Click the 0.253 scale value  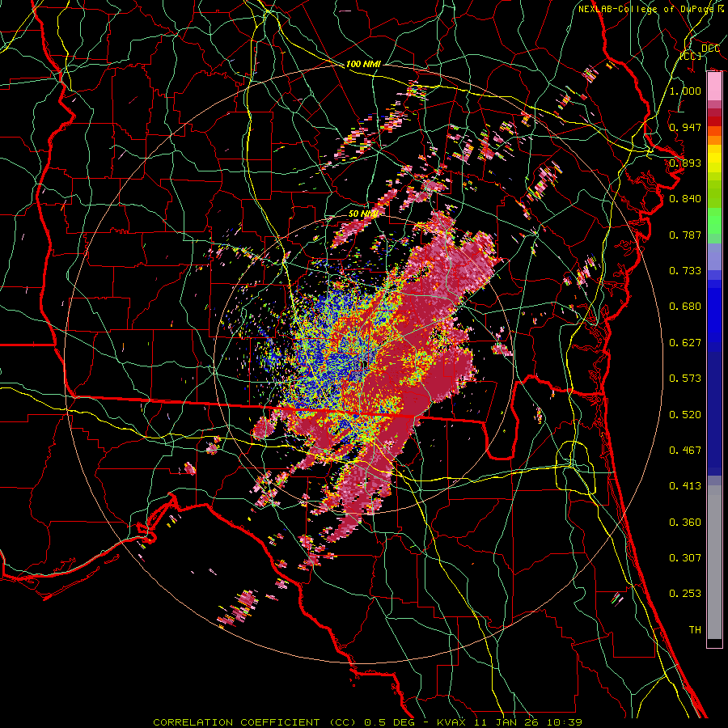685,594
